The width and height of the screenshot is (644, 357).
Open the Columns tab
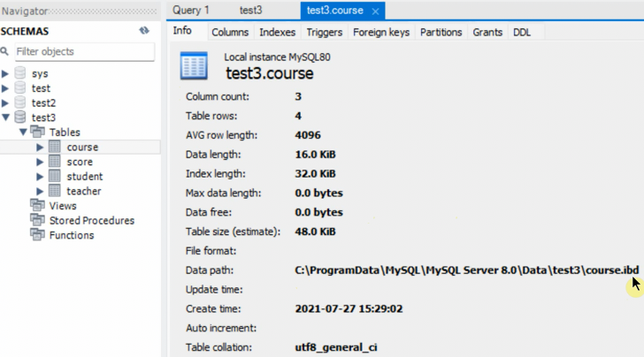230,32
